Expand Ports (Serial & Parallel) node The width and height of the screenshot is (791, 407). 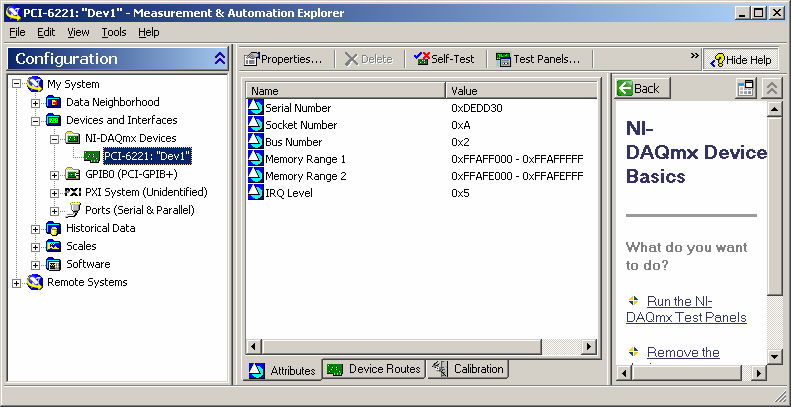54,211
